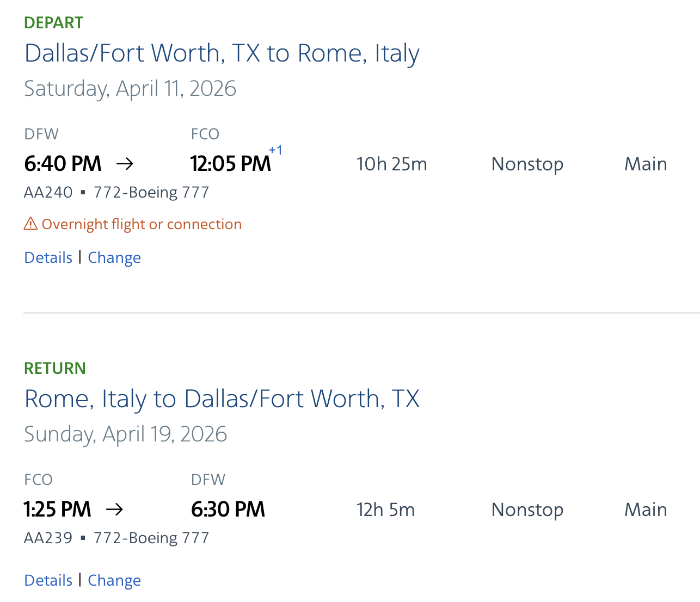This screenshot has width=700, height=602.
Task: Select flight number AA239 text
Action: (48, 538)
